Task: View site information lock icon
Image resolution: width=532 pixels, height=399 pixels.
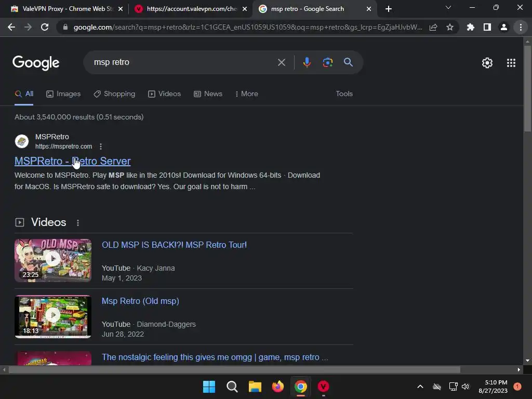Action: pyautogui.click(x=65, y=27)
